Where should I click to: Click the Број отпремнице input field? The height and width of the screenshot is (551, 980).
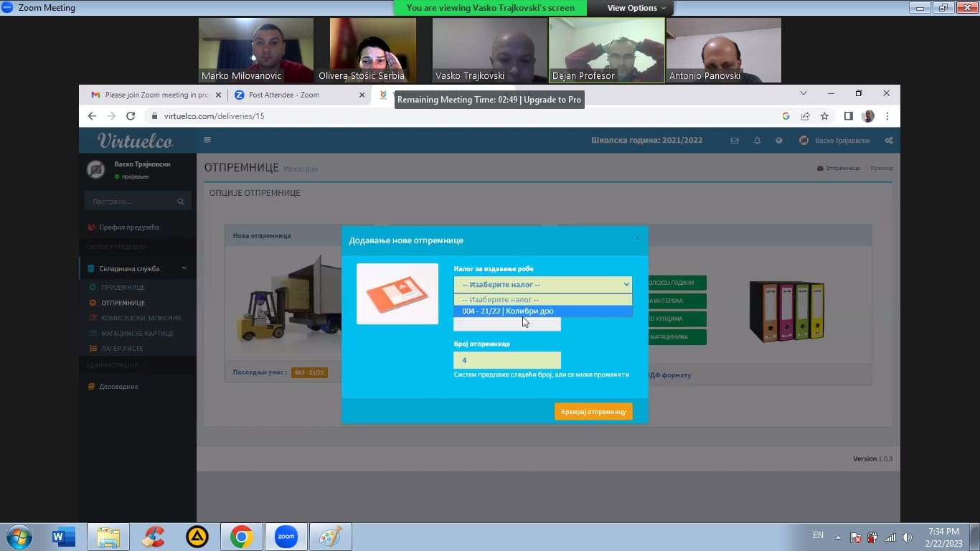click(x=507, y=360)
